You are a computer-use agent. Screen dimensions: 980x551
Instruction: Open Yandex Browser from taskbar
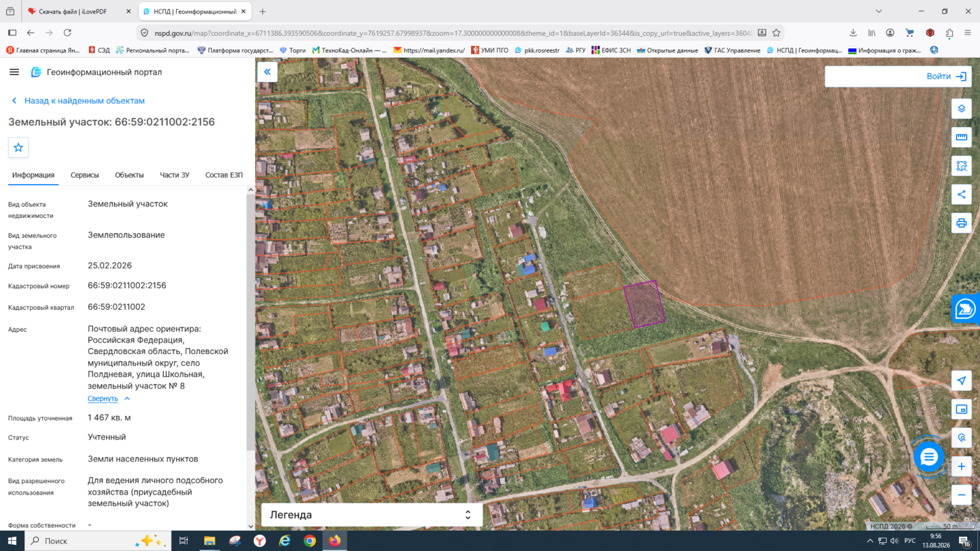coord(259,541)
